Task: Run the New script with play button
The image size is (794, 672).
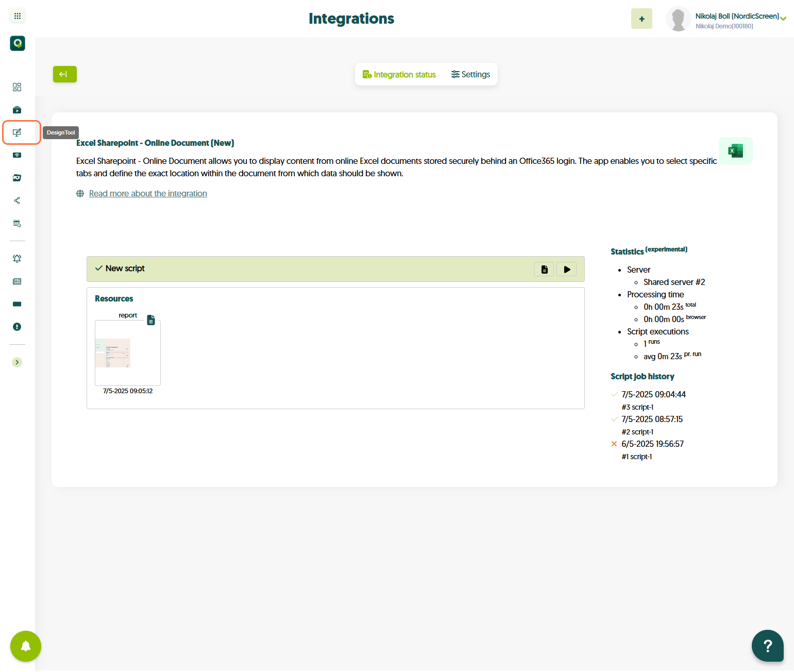Action: click(x=567, y=269)
